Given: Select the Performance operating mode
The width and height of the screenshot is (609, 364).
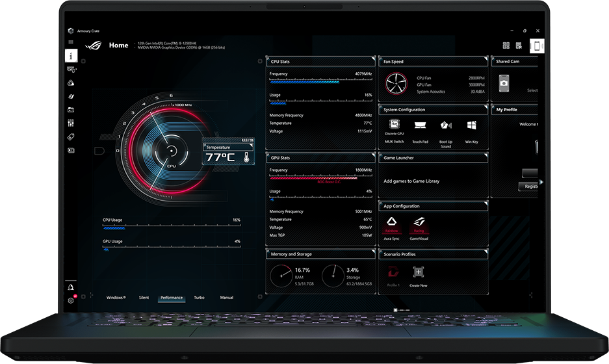Looking at the screenshot, I should pos(172,298).
